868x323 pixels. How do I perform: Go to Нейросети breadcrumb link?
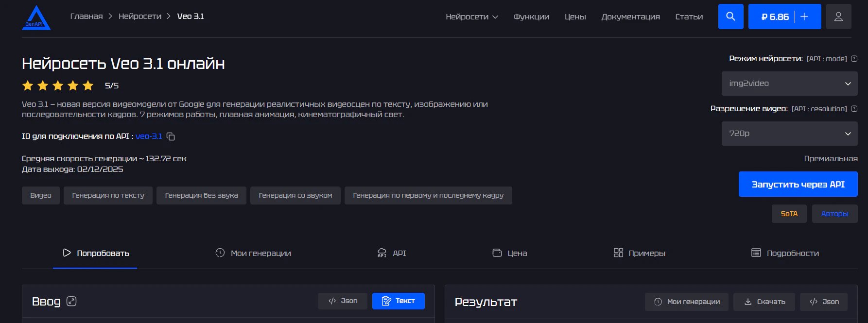(140, 17)
